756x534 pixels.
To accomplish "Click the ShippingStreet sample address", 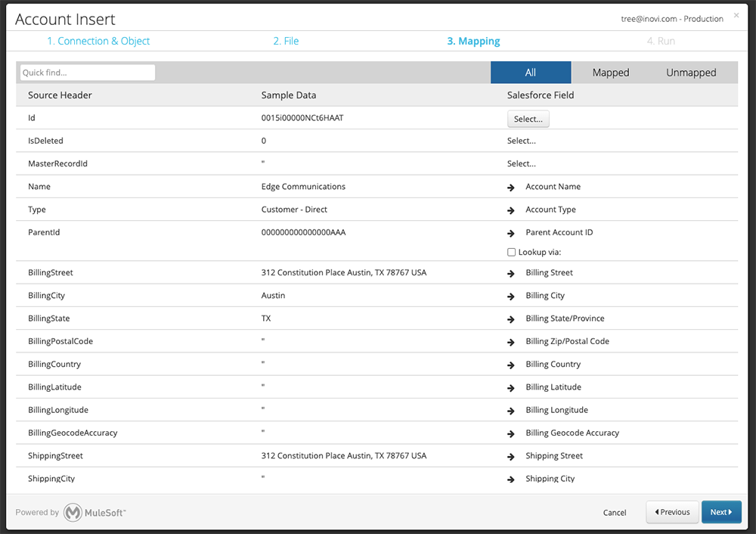I will pyautogui.click(x=344, y=456).
